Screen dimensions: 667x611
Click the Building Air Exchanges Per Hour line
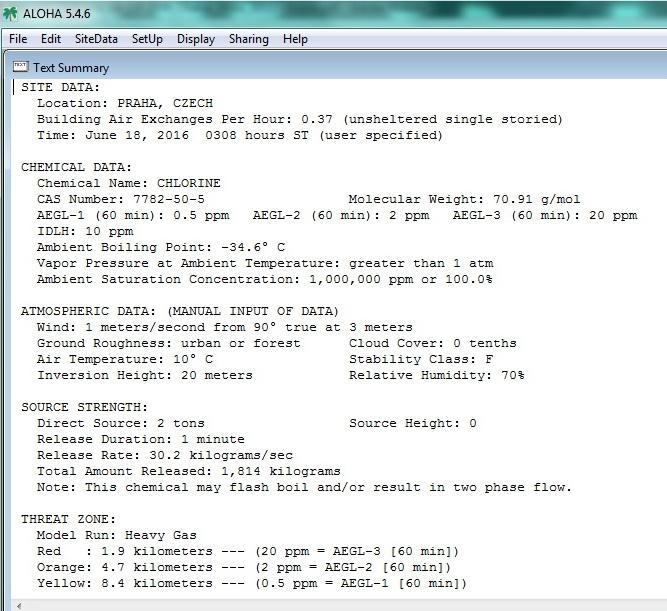pos(299,119)
